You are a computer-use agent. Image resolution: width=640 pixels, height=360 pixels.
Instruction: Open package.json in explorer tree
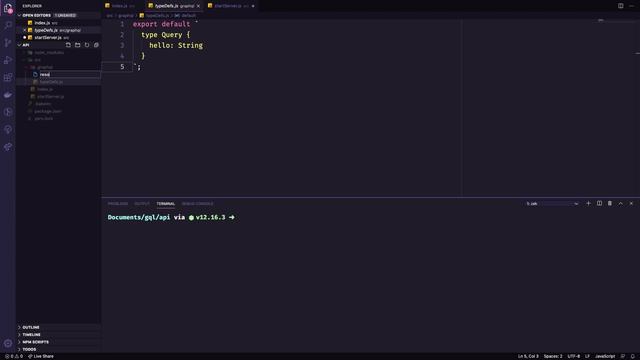pos(58,111)
